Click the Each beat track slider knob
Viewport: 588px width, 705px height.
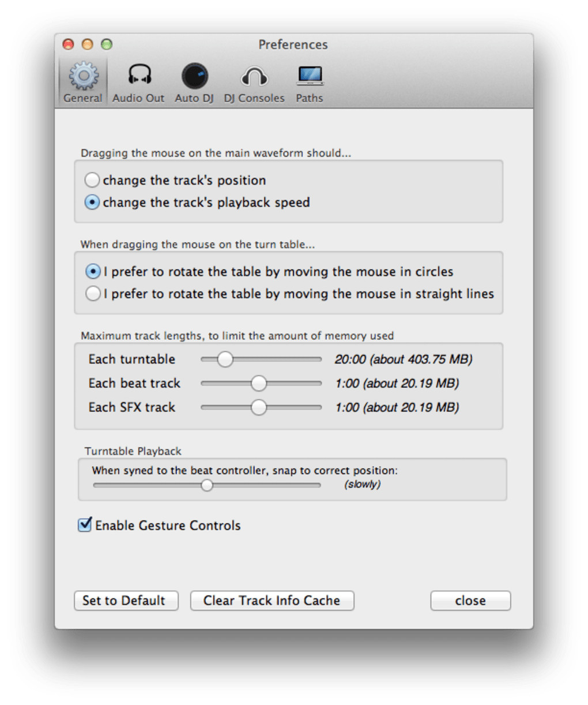[x=259, y=383]
